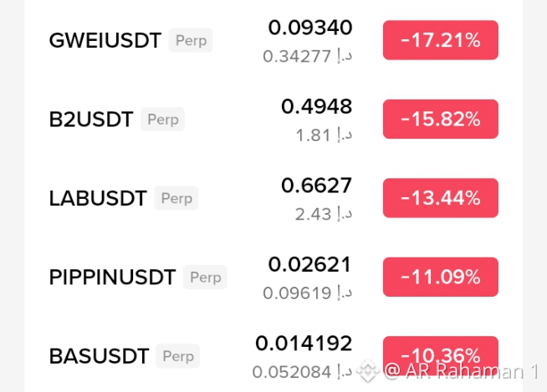Select the 0.4948 B2USDT price
The image size is (547, 392).
[317, 106]
